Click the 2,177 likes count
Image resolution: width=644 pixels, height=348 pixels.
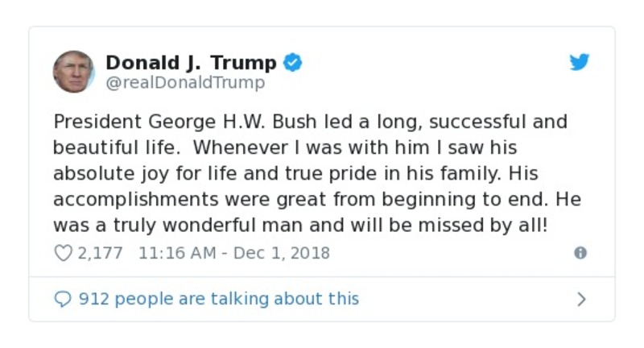(100, 253)
